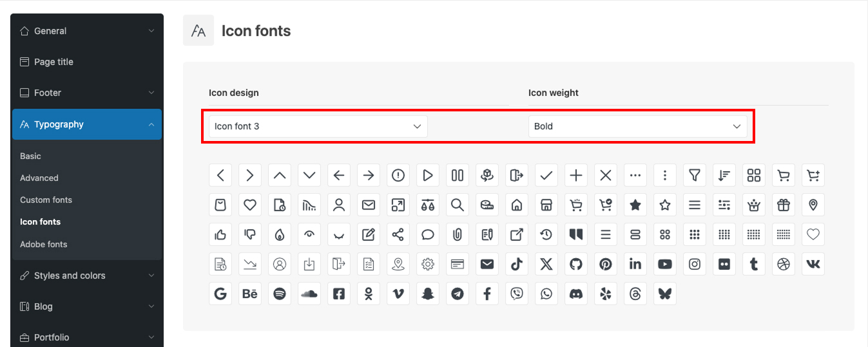Open the Custom fonts submenu item
The image size is (868, 347).
[x=46, y=200]
